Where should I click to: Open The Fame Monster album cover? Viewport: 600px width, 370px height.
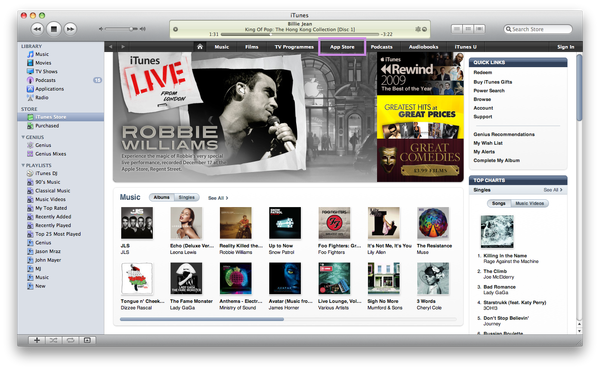point(186,278)
